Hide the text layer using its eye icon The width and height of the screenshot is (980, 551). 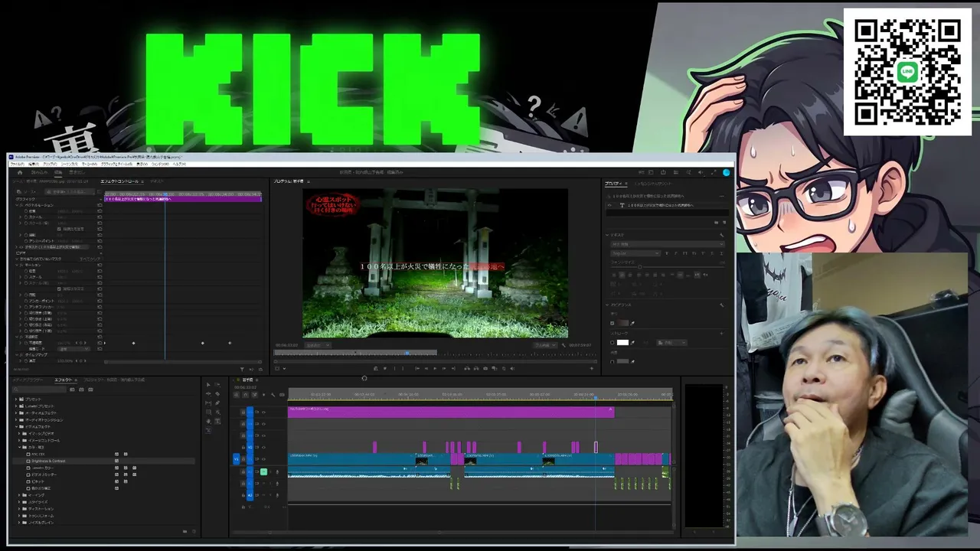(x=610, y=205)
